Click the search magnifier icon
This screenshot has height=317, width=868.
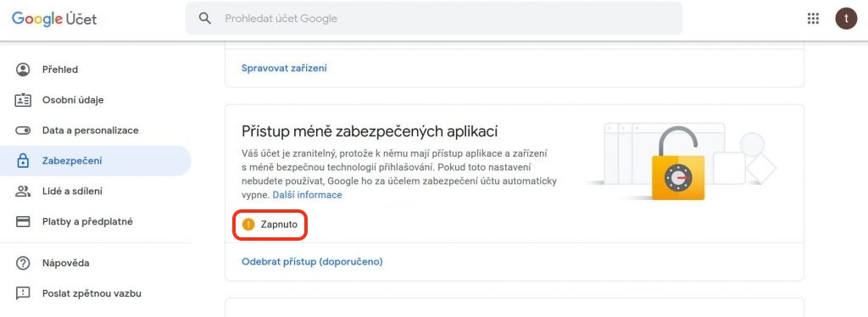coord(205,19)
